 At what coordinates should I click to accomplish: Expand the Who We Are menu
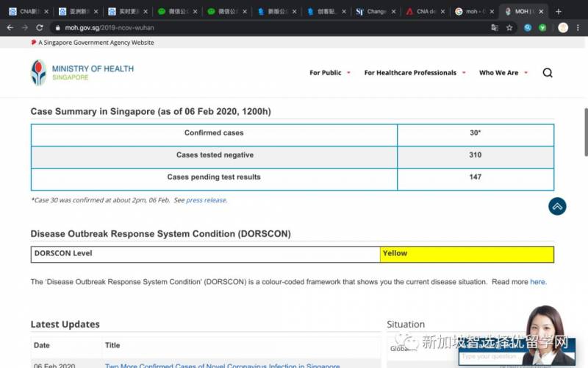[503, 73]
